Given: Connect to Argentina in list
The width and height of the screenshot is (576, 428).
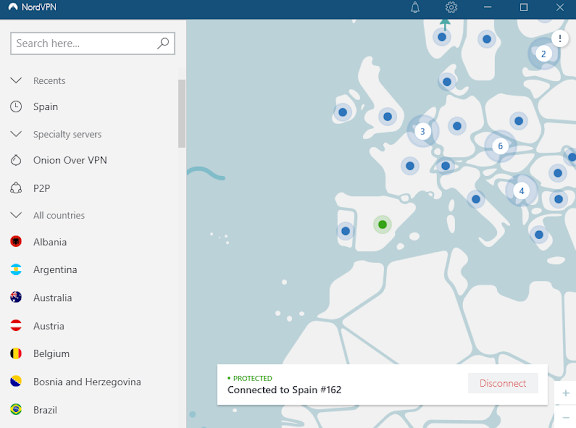Looking at the screenshot, I should [x=55, y=270].
